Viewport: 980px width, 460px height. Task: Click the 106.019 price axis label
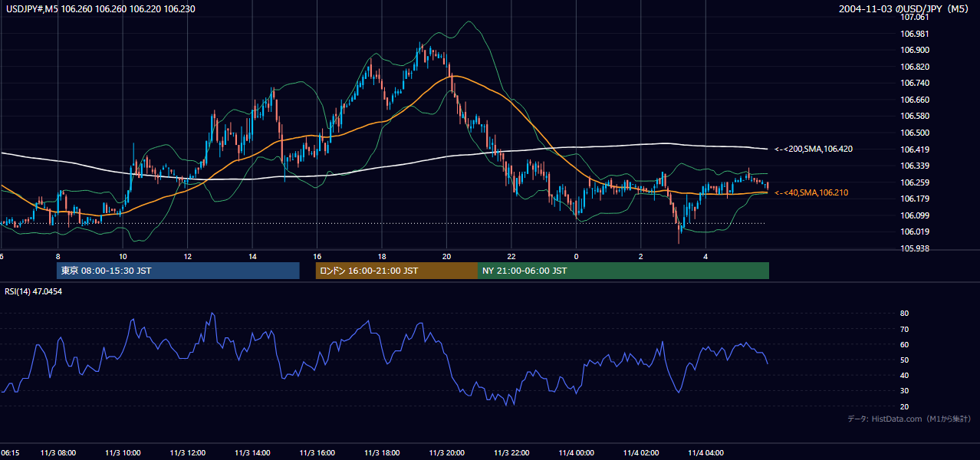coord(915,232)
